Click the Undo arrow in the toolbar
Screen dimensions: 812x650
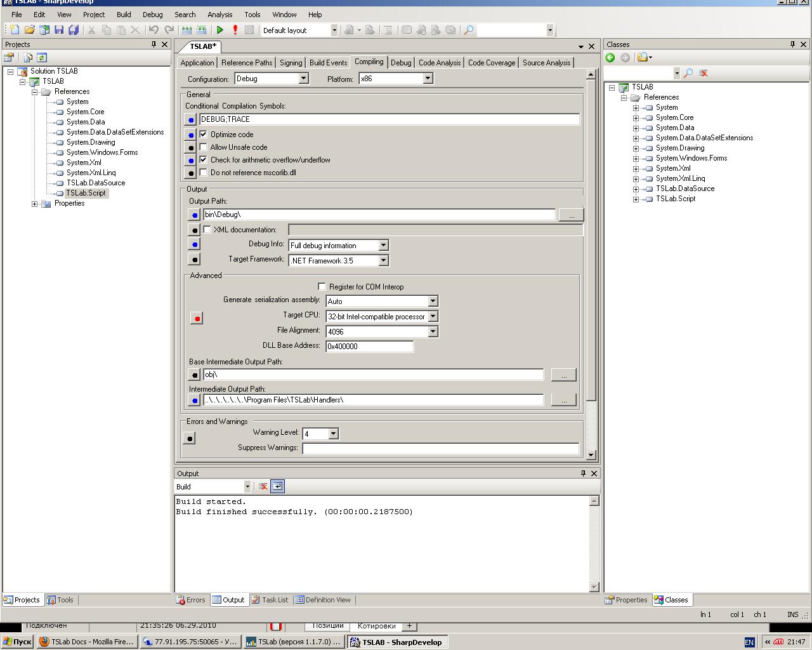pyautogui.click(x=154, y=30)
